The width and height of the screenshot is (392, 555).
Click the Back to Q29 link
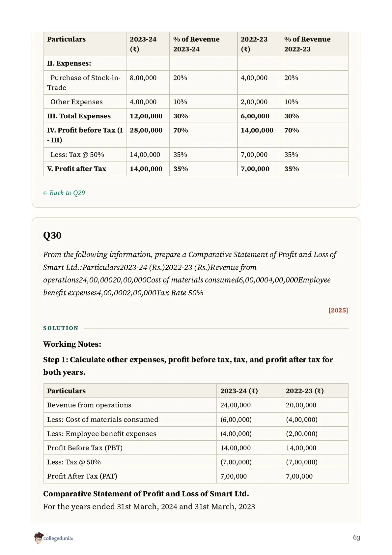pos(64,193)
